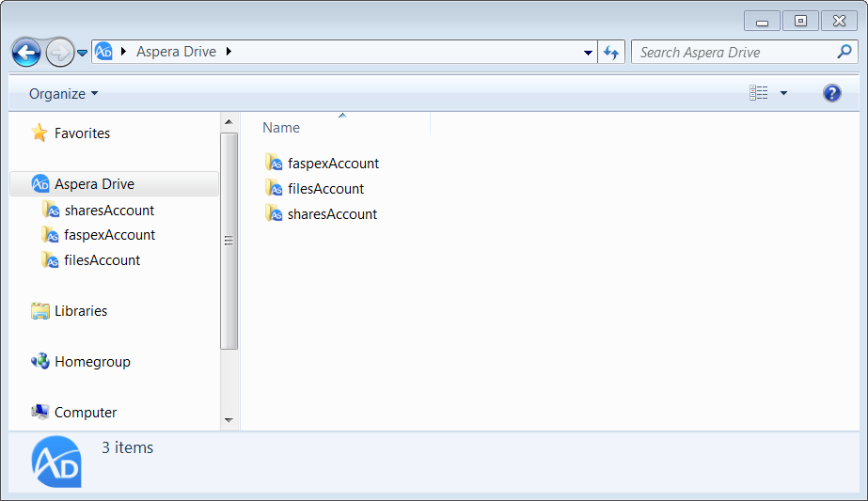This screenshot has width=868, height=501.
Task: Open the Help question mark icon
Action: 831,93
